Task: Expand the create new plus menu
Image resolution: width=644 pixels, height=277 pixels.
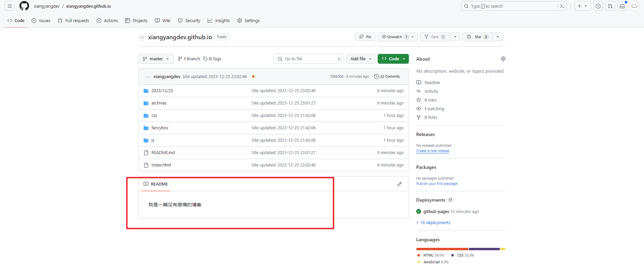Action: [x=583, y=6]
